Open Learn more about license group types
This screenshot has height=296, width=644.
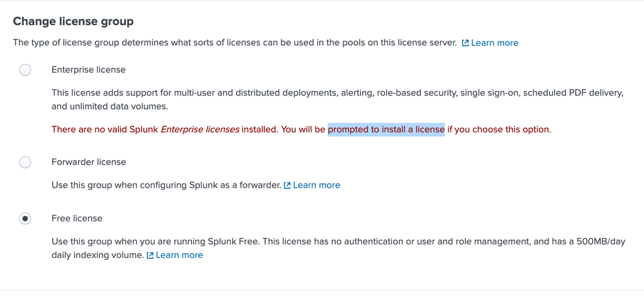point(494,43)
